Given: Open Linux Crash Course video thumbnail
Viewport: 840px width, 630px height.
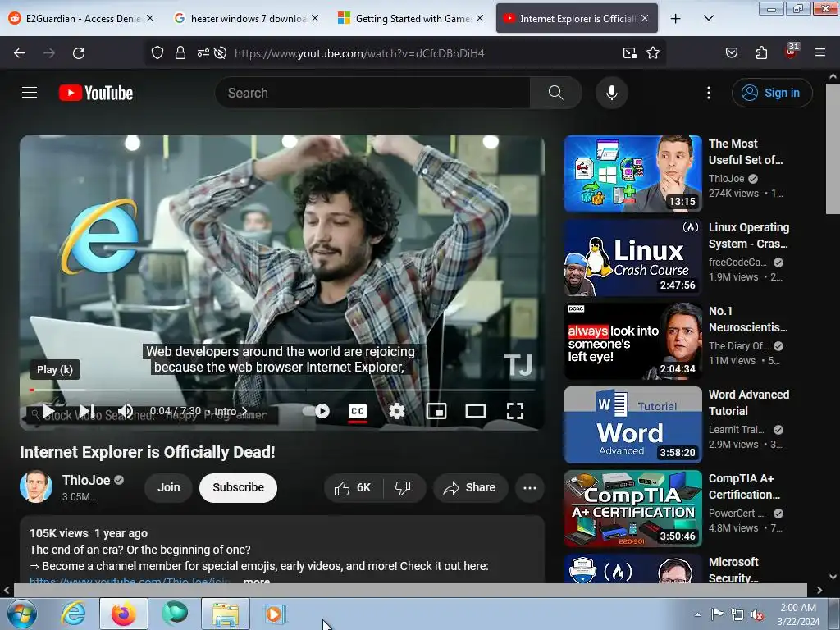Looking at the screenshot, I should 632,257.
